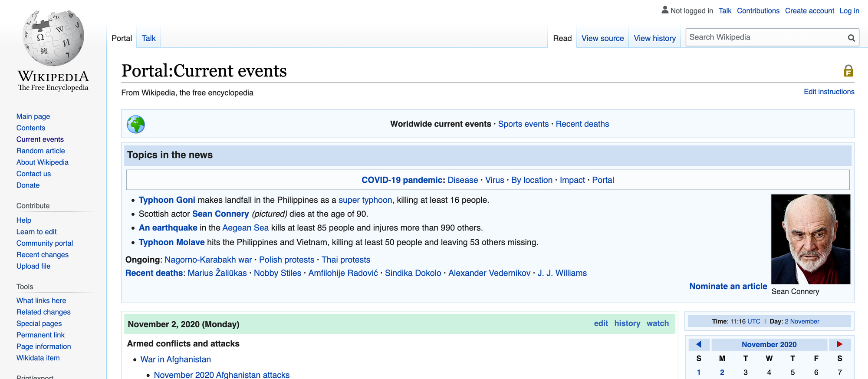Image resolution: width=868 pixels, height=379 pixels.
Task: Open Recent deaths link in header box
Action: (582, 124)
